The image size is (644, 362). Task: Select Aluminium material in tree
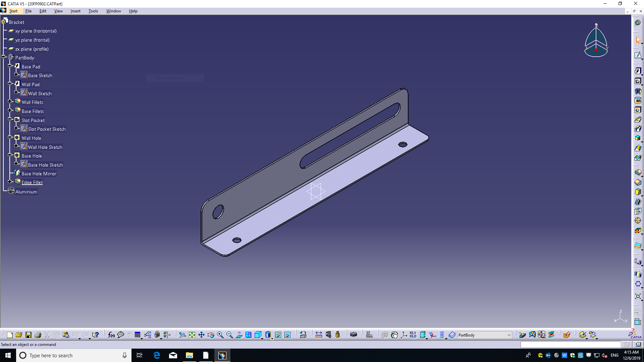click(x=26, y=192)
